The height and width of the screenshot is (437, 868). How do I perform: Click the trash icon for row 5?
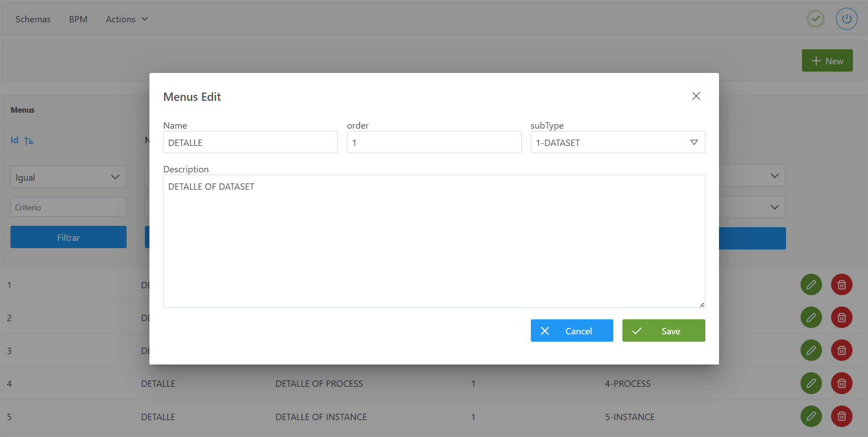tap(841, 416)
